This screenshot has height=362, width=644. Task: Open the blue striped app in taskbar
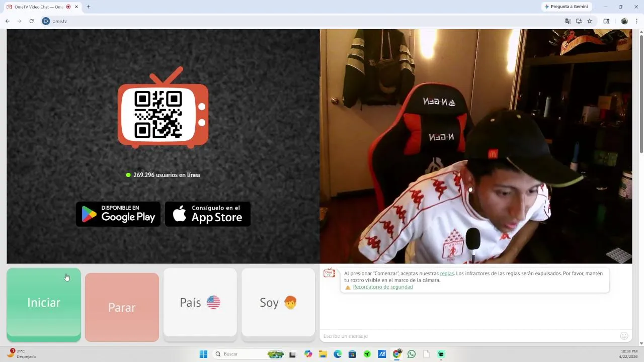click(382, 354)
